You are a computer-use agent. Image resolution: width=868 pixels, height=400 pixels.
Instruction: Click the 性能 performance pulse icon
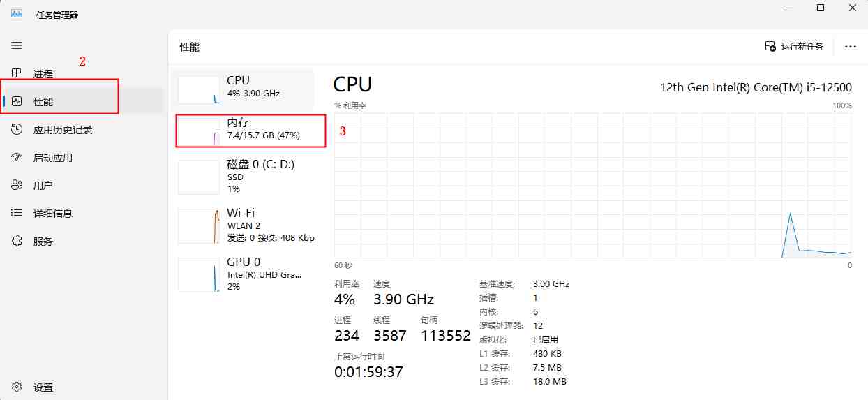17,101
